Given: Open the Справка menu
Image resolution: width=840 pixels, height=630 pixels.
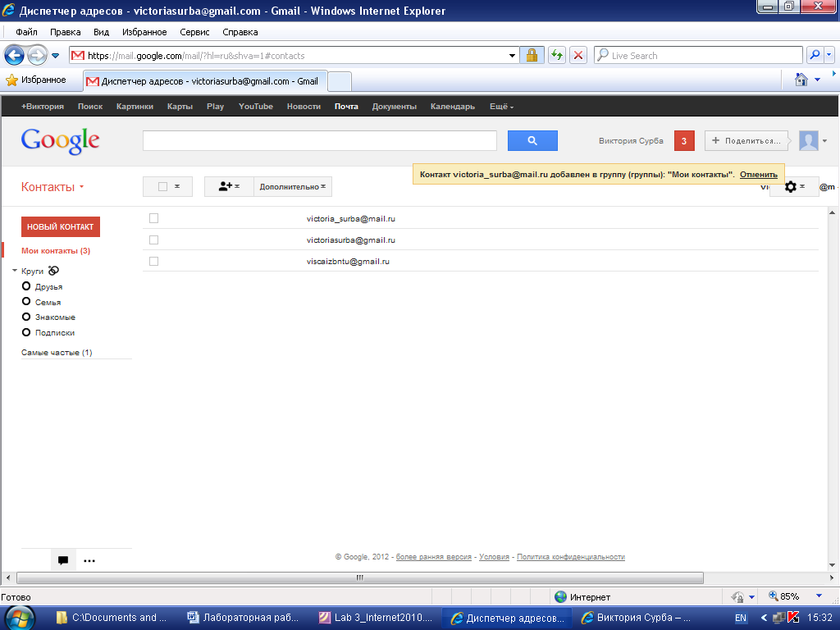Looking at the screenshot, I should tap(240, 32).
